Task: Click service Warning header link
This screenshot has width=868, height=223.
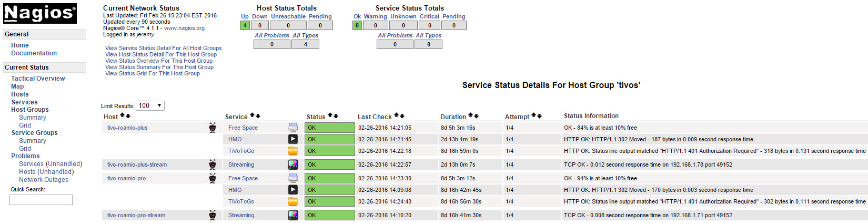Action: [376, 17]
